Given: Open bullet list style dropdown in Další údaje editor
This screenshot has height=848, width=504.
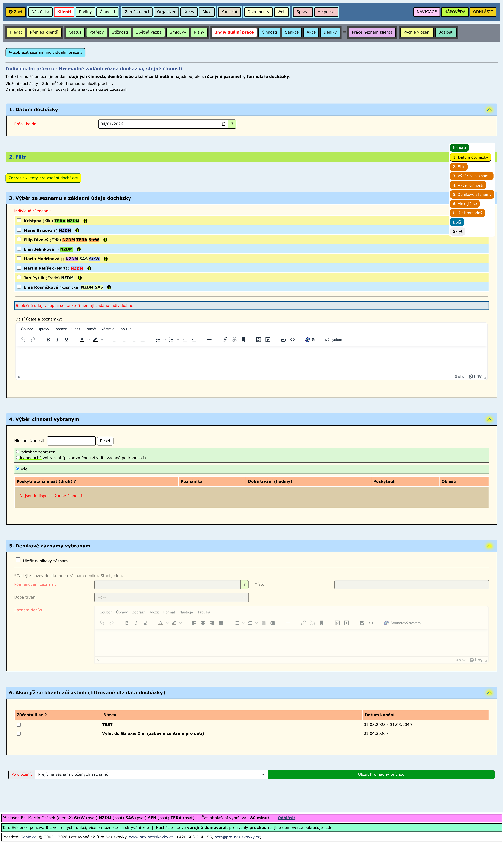Looking at the screenshot, I should [165, 340].
